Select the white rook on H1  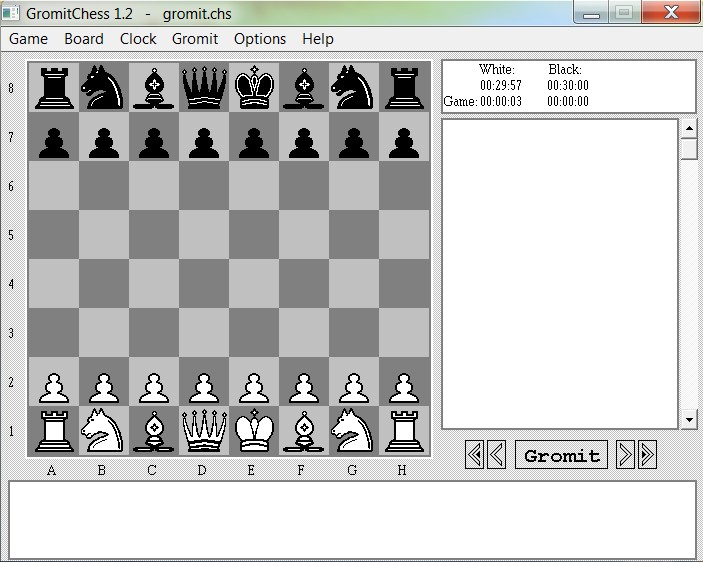[404, 431]
